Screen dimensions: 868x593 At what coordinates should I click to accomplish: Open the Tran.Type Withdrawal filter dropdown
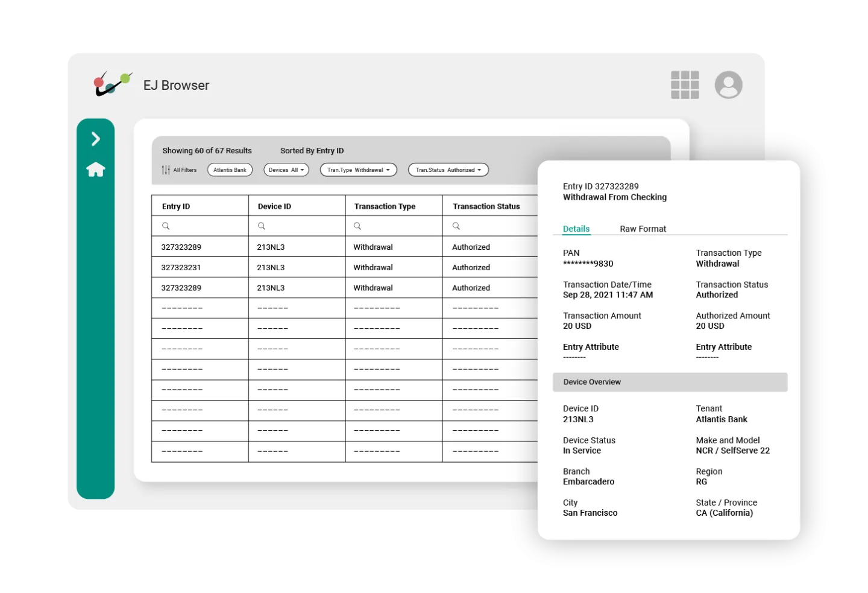358,170
